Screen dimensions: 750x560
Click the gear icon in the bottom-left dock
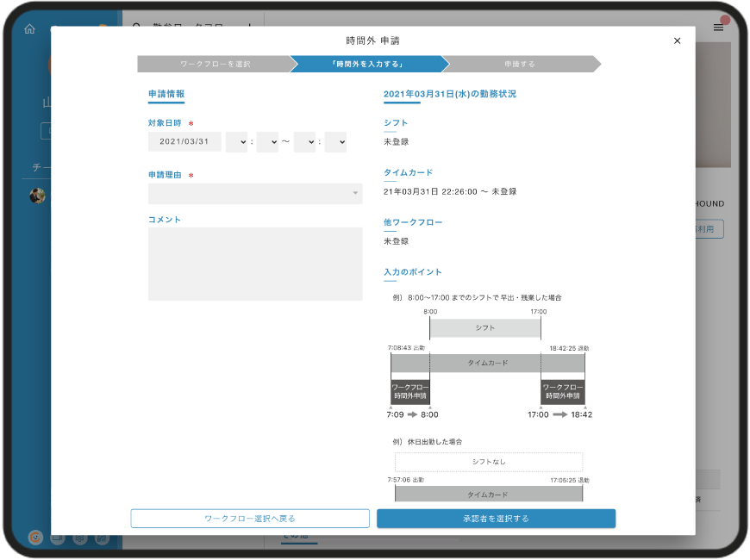pyautogui.click(x=79, y=538)
